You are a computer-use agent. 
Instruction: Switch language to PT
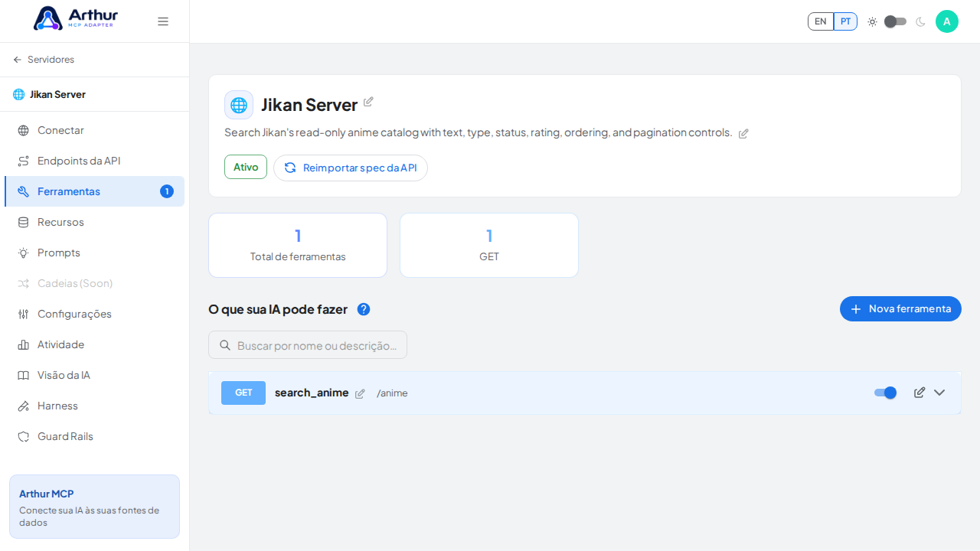pyautogui.click(x=845, y=21)
